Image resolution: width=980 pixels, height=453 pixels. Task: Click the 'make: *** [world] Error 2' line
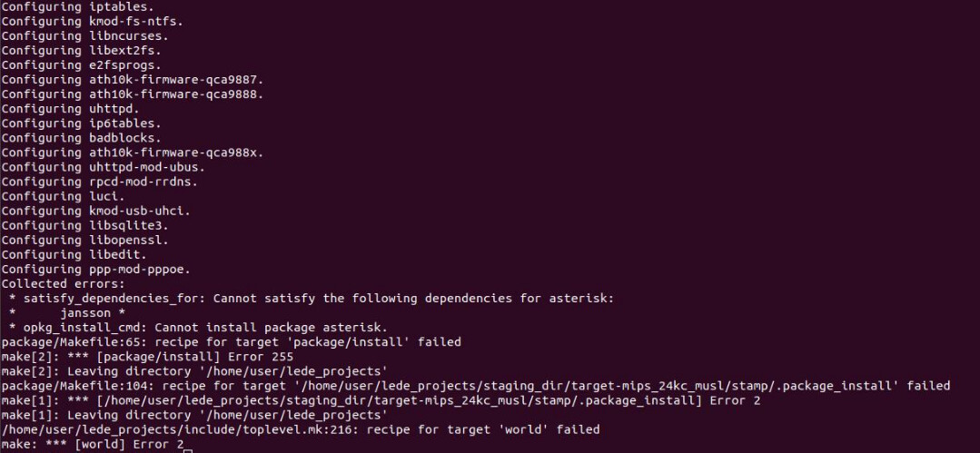(x=92, y=444)
